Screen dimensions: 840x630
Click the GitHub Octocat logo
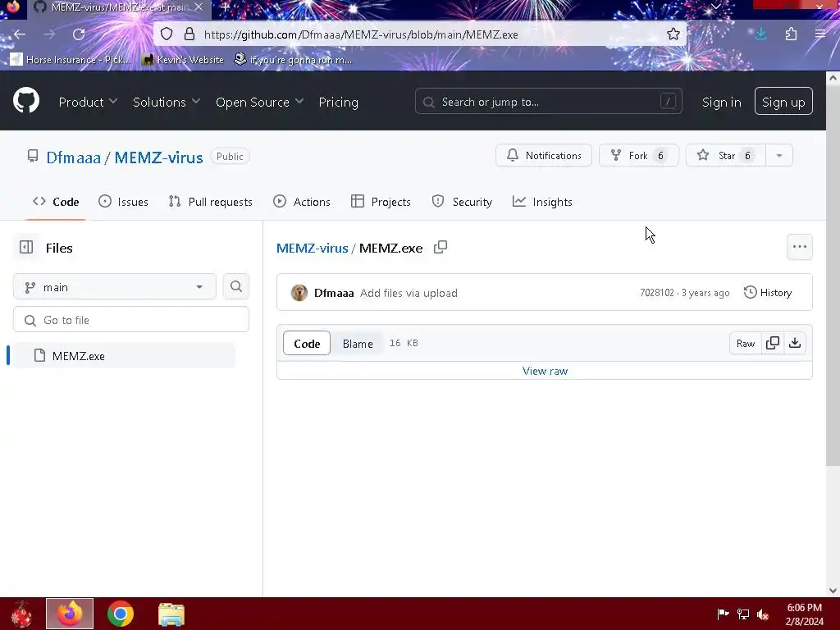coord(26,100)
